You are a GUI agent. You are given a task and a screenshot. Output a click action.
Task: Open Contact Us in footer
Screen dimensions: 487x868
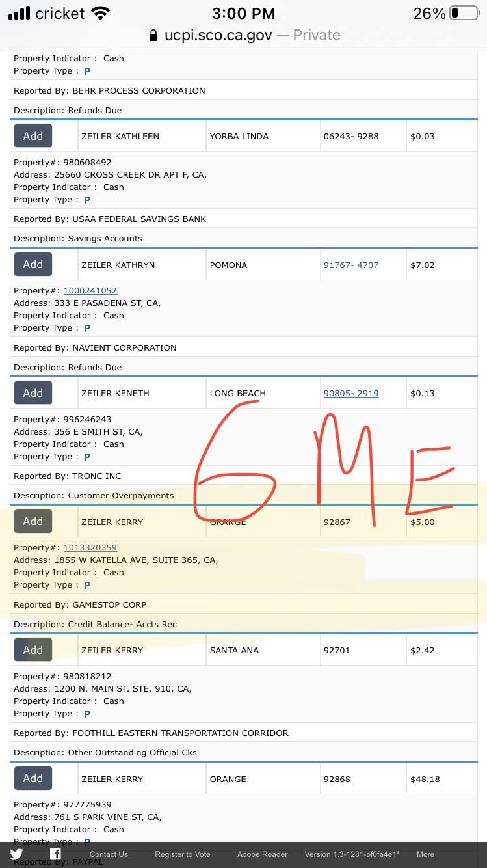pos(109,854)
